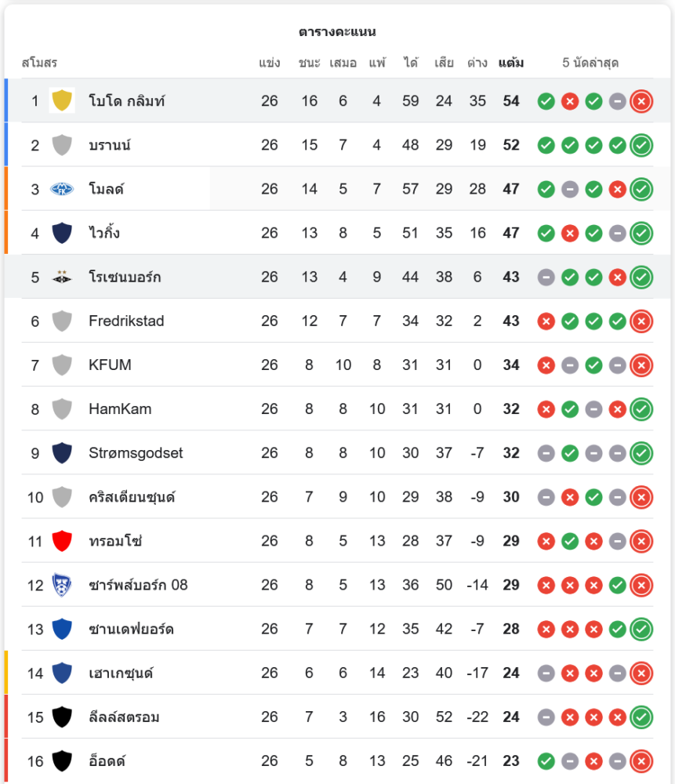
Task: Select the Strømsgodset team name
Action: [x=136, y=453]
